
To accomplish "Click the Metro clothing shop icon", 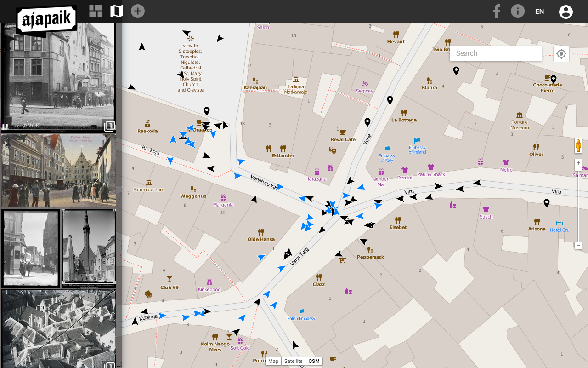I will (x=506, y=162).
